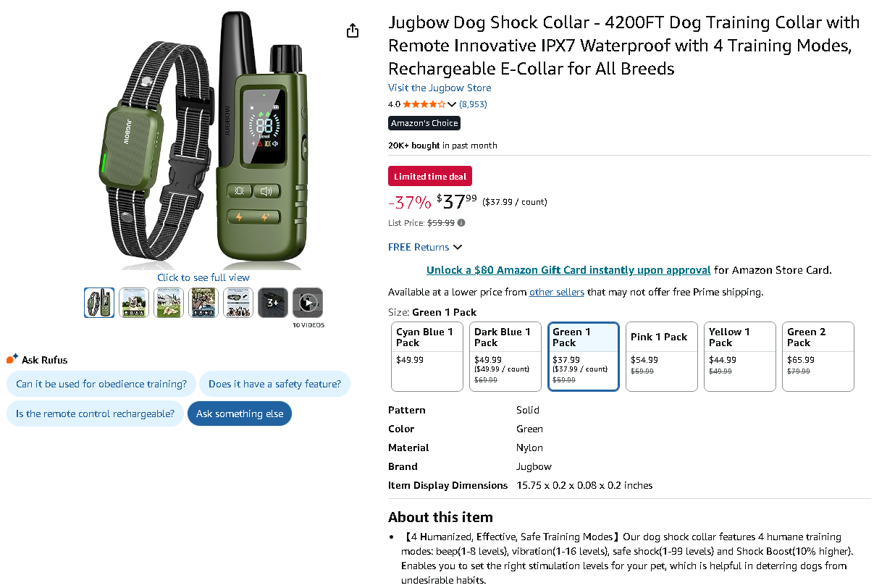Viewport: 874px width, 588px height.
Task: Open the 3+ more images thumbnail
Action: (273, 303)
